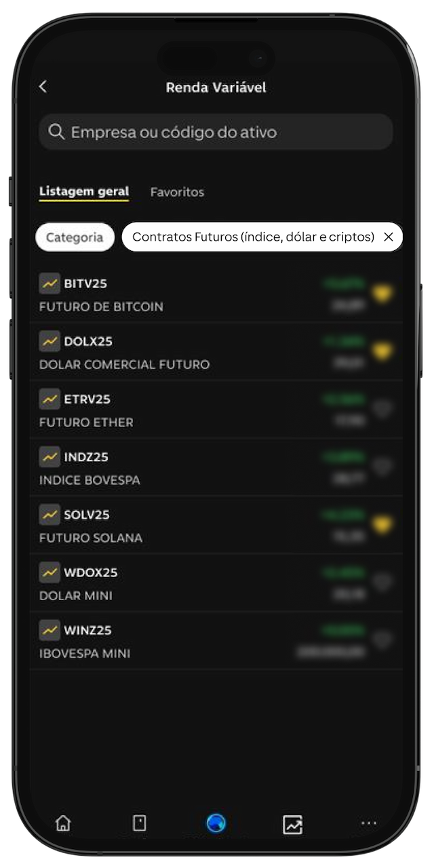Click the chart icon beside DOLX25

click(50, 341)
